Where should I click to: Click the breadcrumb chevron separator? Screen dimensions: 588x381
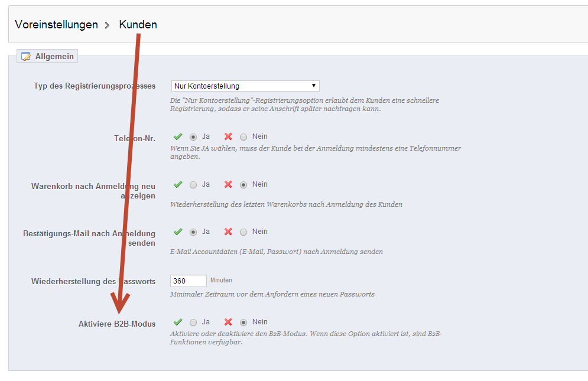point(107,25)
